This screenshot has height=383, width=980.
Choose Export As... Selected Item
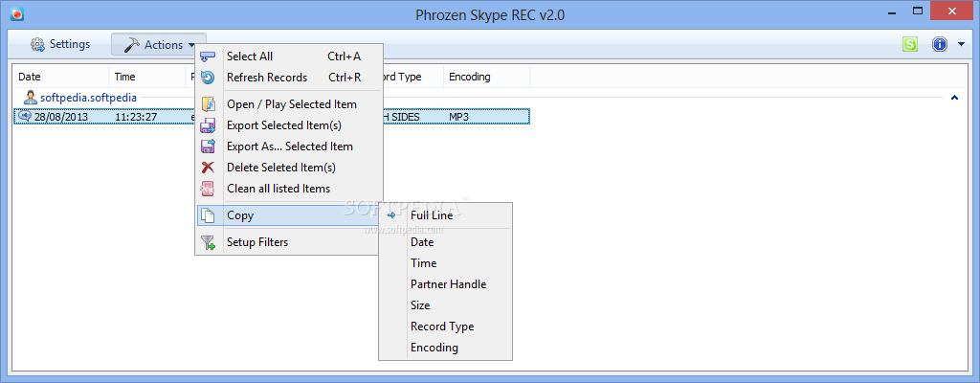tap(289, 146)
